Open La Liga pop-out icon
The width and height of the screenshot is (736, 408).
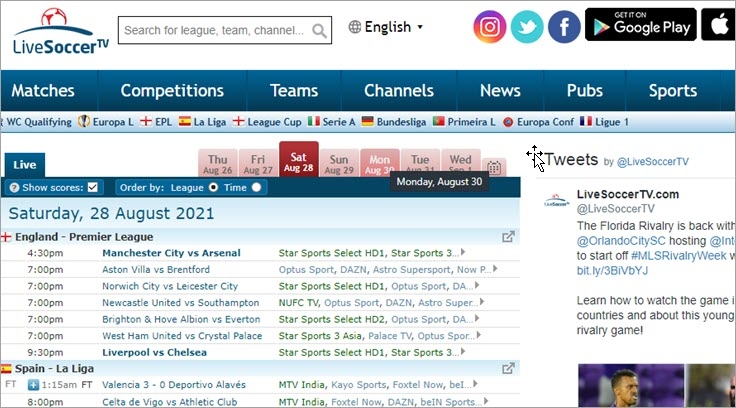(x=508, y=369)
